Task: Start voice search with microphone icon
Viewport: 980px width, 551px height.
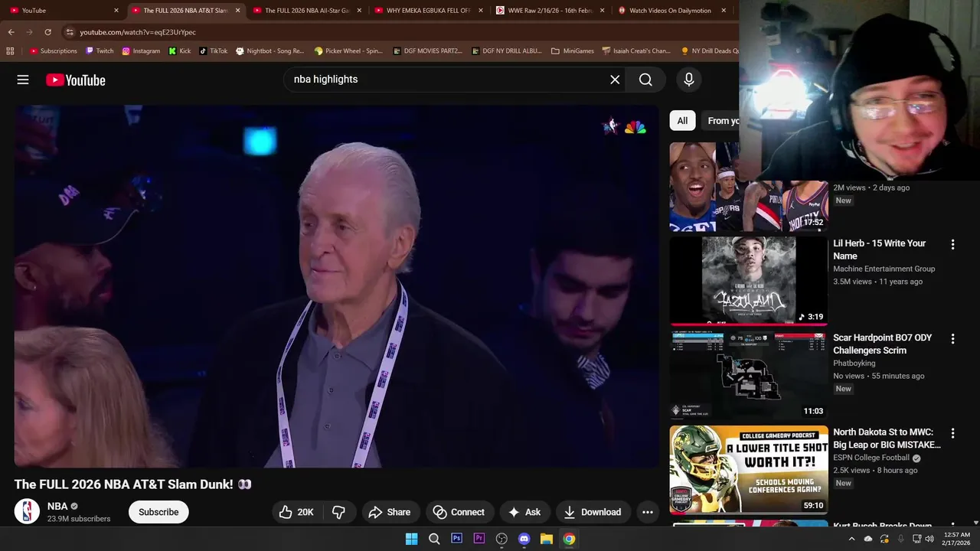Action: click(x=688, y=80)
